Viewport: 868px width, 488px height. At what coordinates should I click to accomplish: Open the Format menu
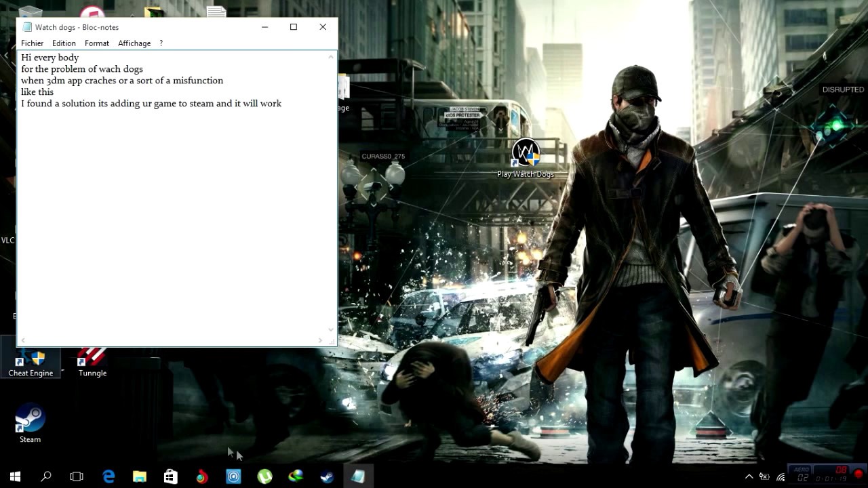[x=97, y=43]
